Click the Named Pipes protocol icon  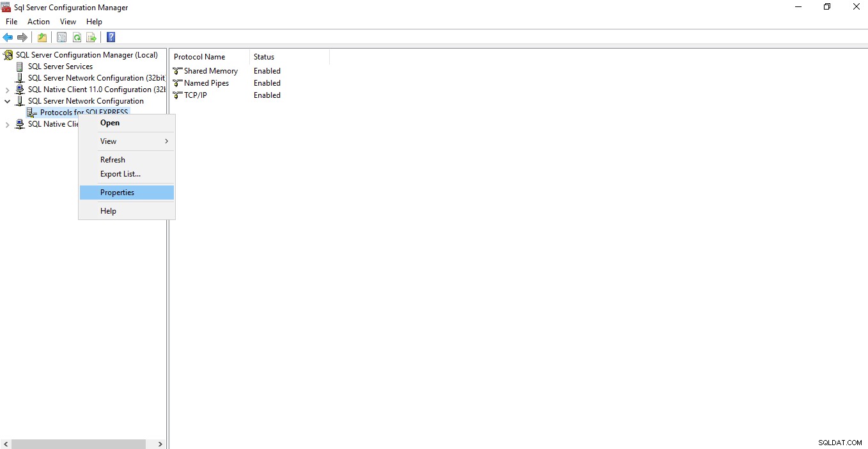pyautogui.click(x=178, y=83)
